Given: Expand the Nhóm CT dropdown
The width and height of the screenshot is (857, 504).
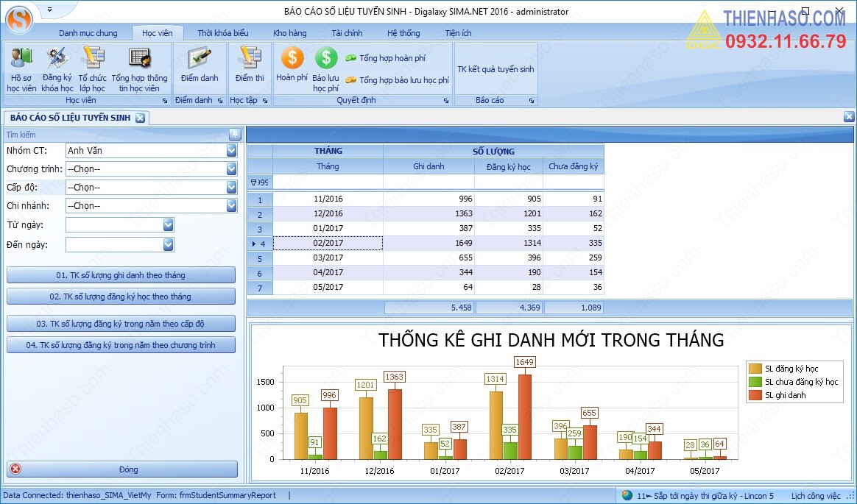Looking at the screenshot, I should pyautogui.click(x=232, y=150).
